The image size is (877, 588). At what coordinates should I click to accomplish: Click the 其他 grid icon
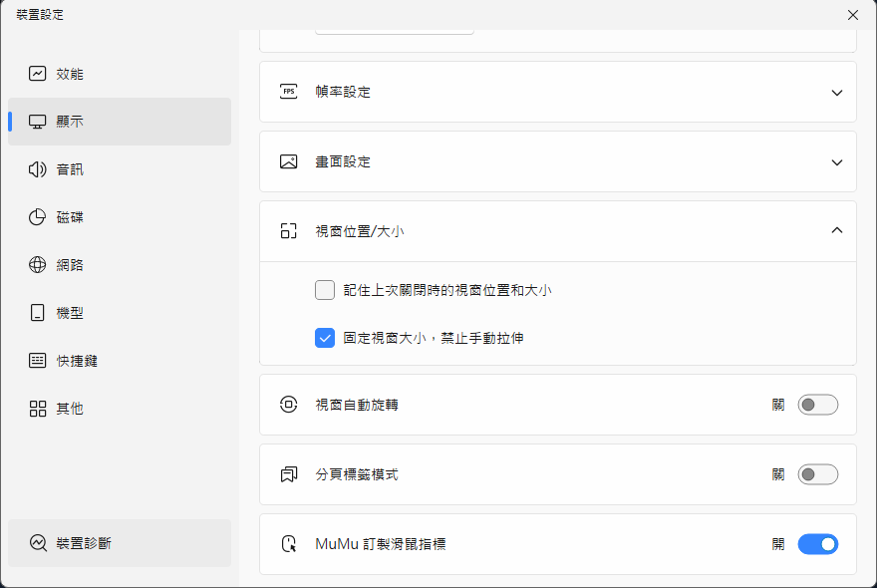(x=38, y=409)
